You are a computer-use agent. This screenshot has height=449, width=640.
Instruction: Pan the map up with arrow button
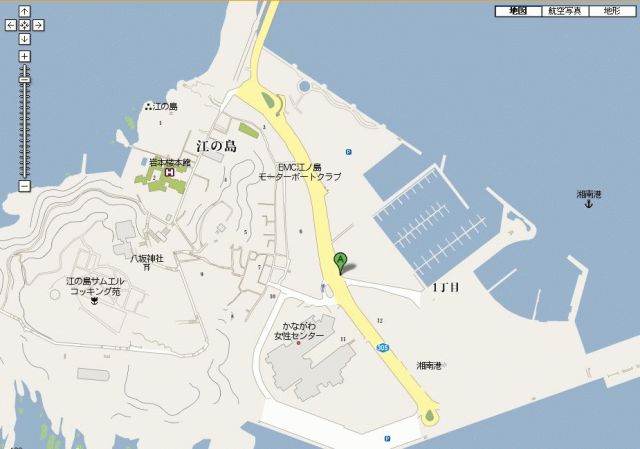tap(24, 11)
